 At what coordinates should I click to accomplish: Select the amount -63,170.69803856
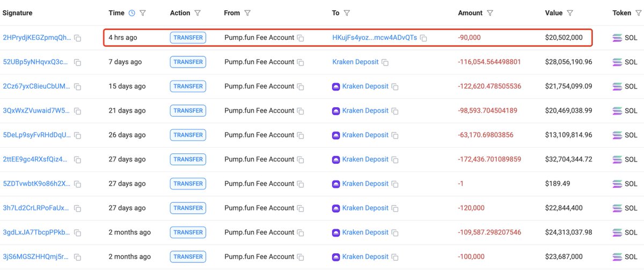(x=486, y=135)
